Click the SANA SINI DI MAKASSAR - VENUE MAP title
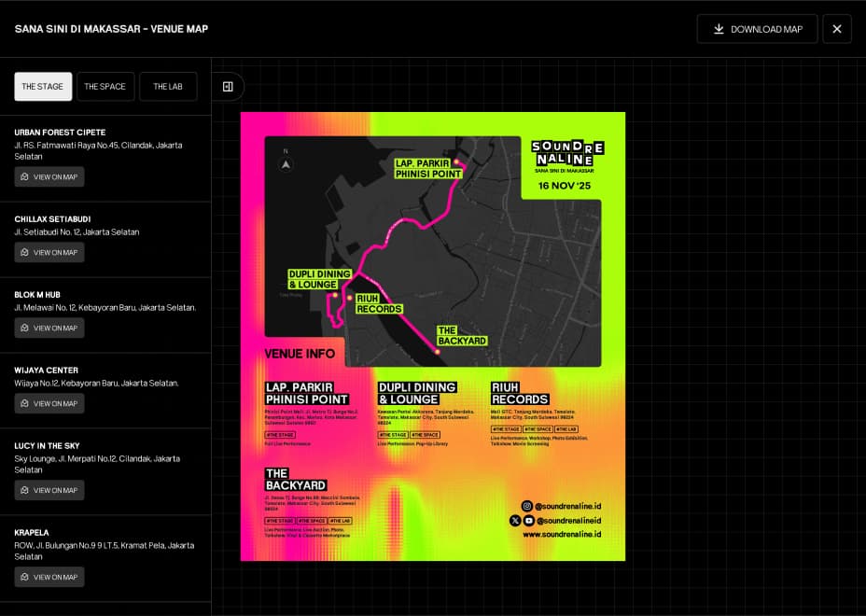The image size is (866, 616). [x=111, y=29]
